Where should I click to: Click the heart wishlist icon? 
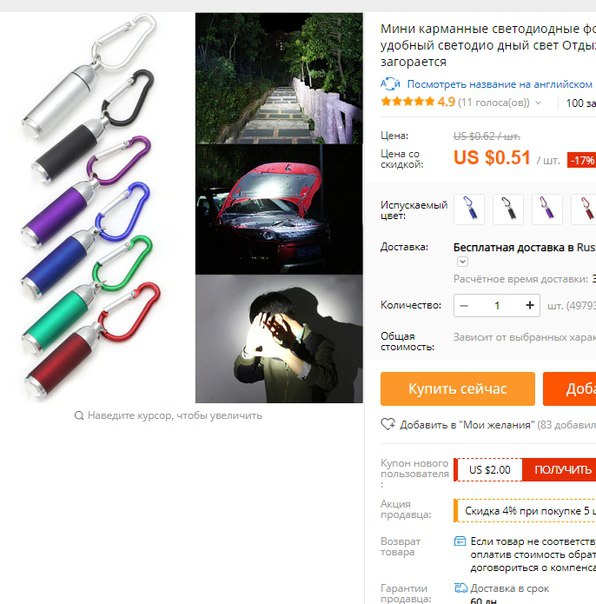(x=388, y=424)
